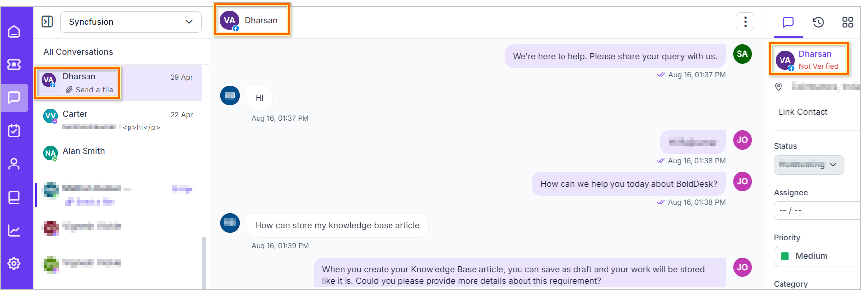Click the JO avatar beside the BoldDesk question
The height and width of the screenshot is (290, 868).
click(x=742, y=181)
